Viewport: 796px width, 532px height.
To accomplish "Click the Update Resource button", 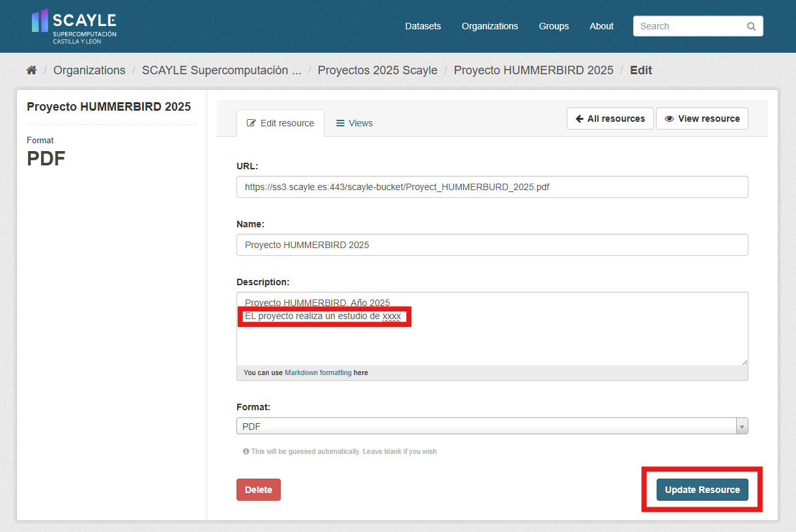I will (x=702, y=490).
